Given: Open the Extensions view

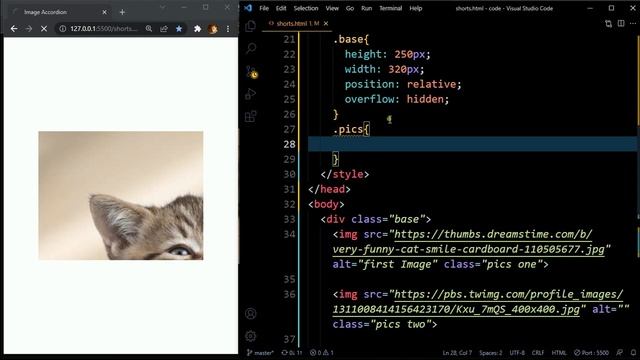Looking at the screenshot, I should [251, 116].
